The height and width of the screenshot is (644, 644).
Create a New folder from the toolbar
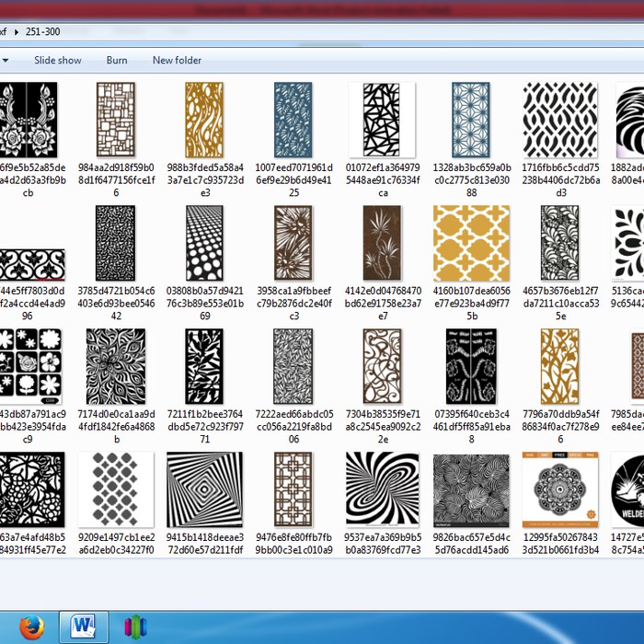pyautogui.click(x=177, y=61)
